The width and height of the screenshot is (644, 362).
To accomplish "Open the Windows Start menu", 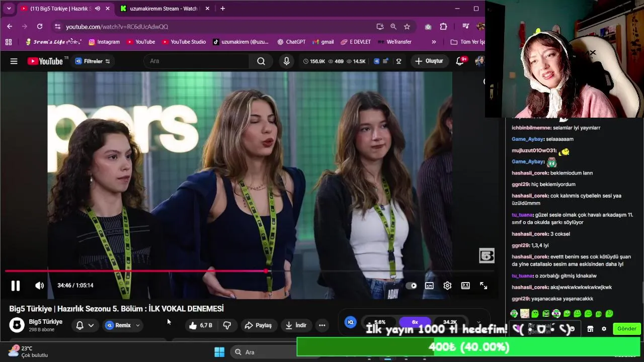I will pyautogui.click(x=219, y=352).
